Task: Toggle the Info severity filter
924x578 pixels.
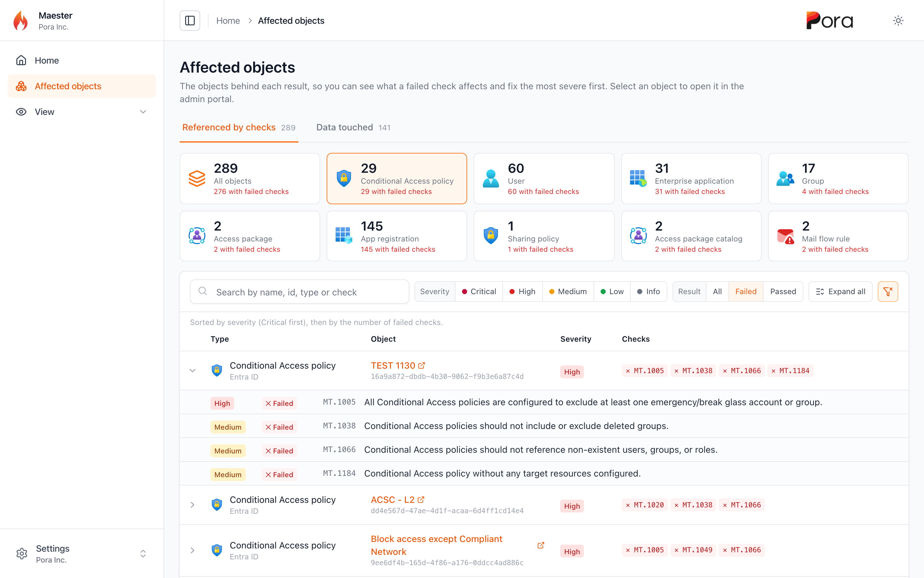Action: point(648,292)
